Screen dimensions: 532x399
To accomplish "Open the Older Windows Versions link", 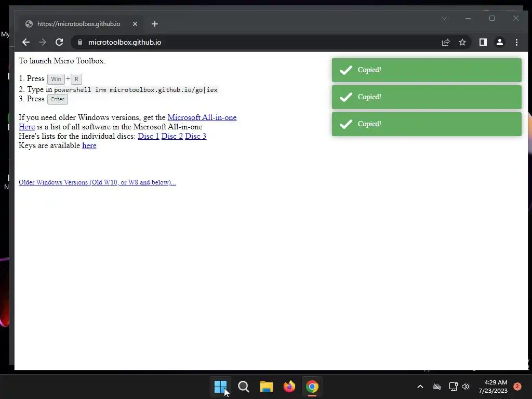I will (97, 182).
